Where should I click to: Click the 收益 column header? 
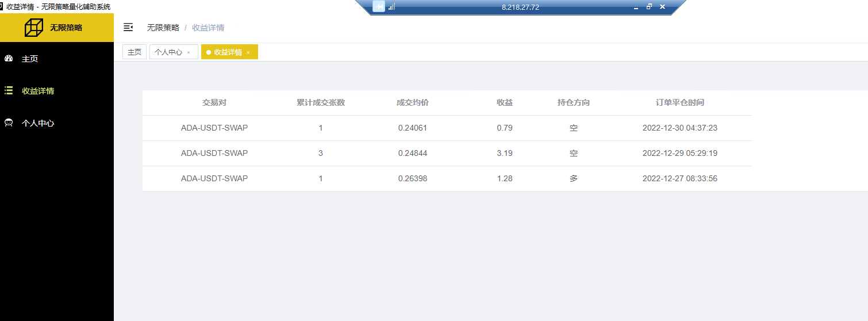click(505, 102)
